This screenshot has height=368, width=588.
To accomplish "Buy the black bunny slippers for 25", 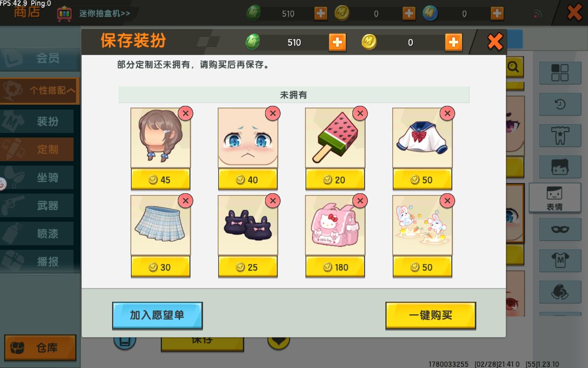I will point(248,267).
